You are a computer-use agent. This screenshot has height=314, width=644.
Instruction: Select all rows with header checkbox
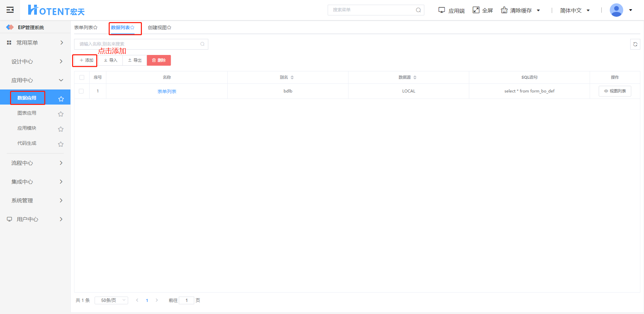(82, 77)
